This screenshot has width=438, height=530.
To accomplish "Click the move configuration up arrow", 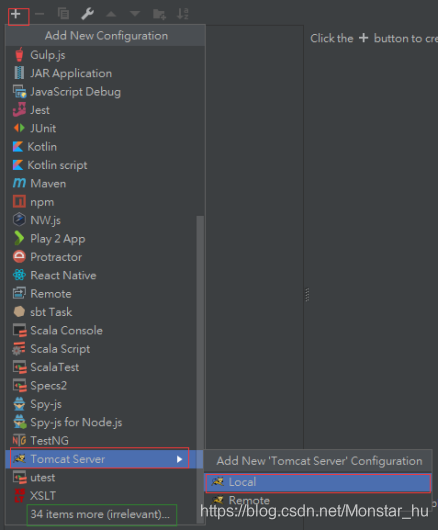I will (x=111, y=14).
